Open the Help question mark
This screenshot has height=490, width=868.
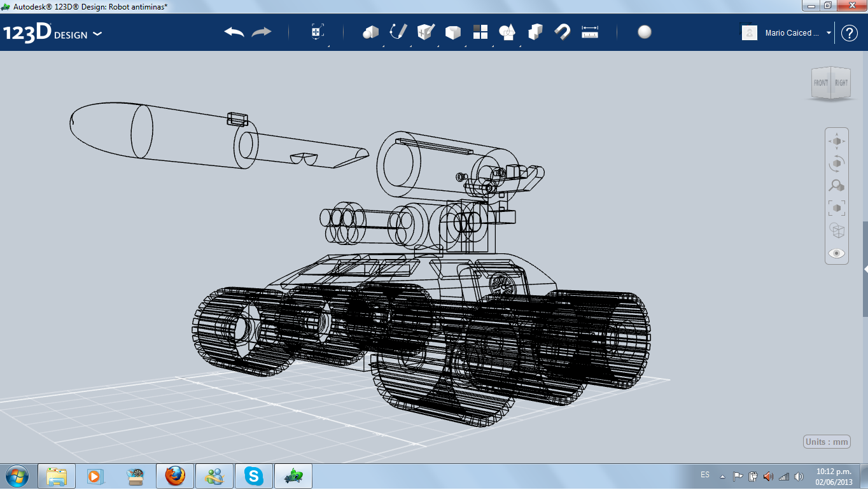coord(850,33)
